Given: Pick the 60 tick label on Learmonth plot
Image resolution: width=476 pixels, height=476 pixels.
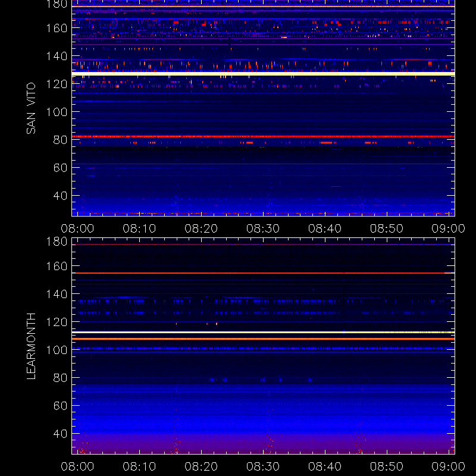Looking at the screenshot, I should (60, 406).
